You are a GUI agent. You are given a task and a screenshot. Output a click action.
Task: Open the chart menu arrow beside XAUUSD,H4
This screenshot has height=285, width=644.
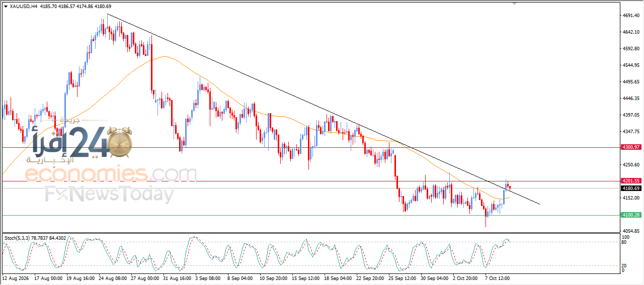6,7
